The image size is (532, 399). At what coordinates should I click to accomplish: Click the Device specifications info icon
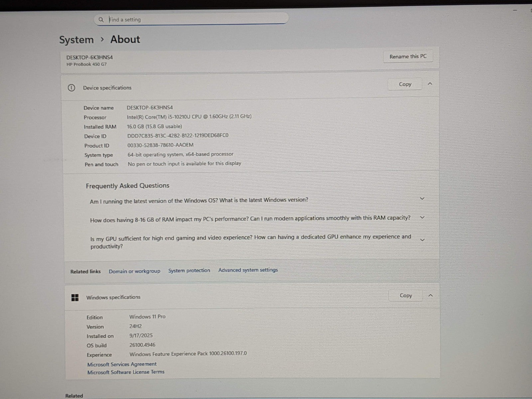click(71, 88)
